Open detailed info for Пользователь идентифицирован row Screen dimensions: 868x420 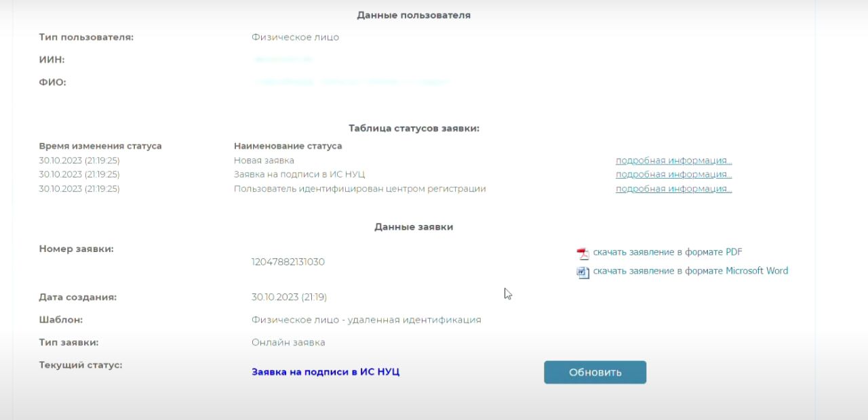[673, 188]
